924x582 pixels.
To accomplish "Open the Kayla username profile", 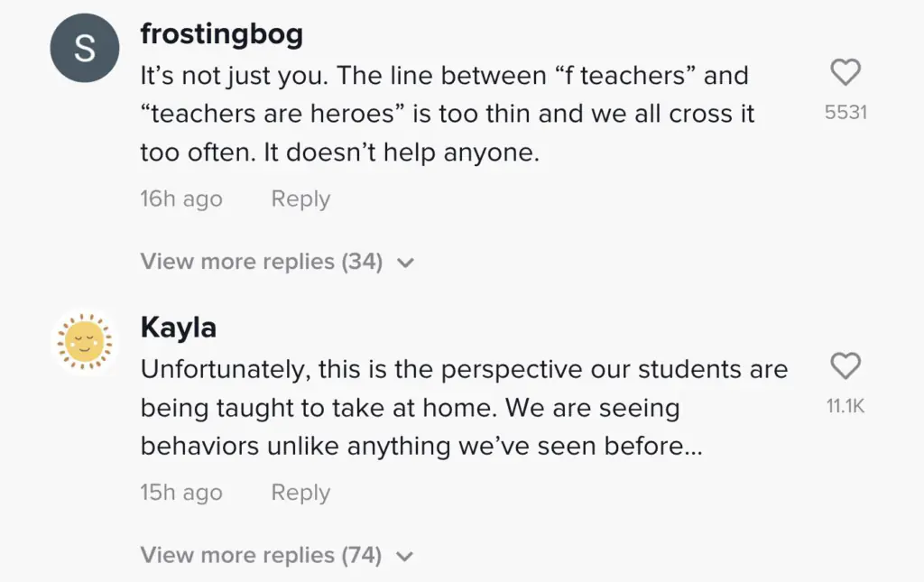I will tap(179, 327).
